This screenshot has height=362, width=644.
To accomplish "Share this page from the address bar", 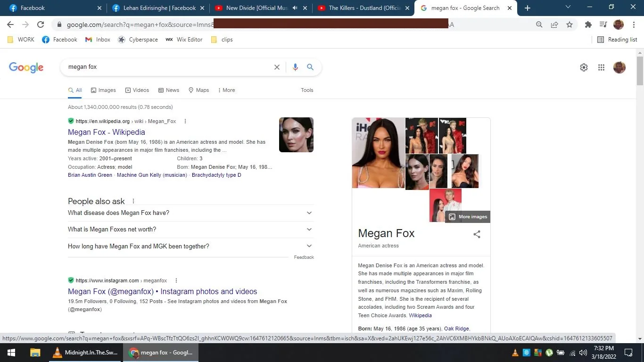I will pos(554,25).
